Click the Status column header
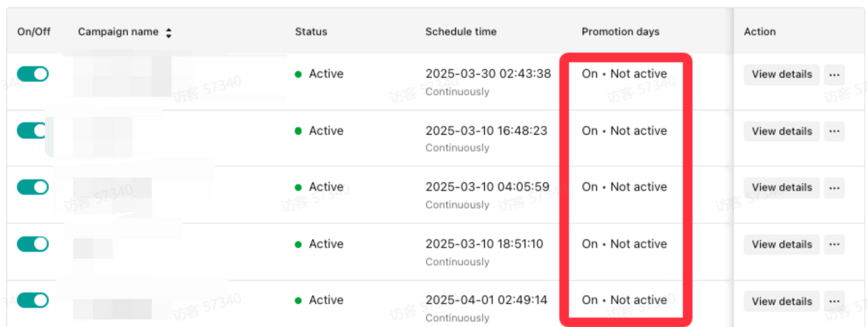The height and width of the screenshot is (327, 868). coord(311,32)
